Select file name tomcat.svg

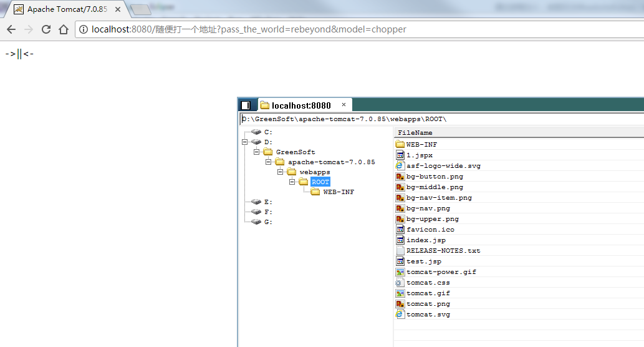click(x=428, y=314)
